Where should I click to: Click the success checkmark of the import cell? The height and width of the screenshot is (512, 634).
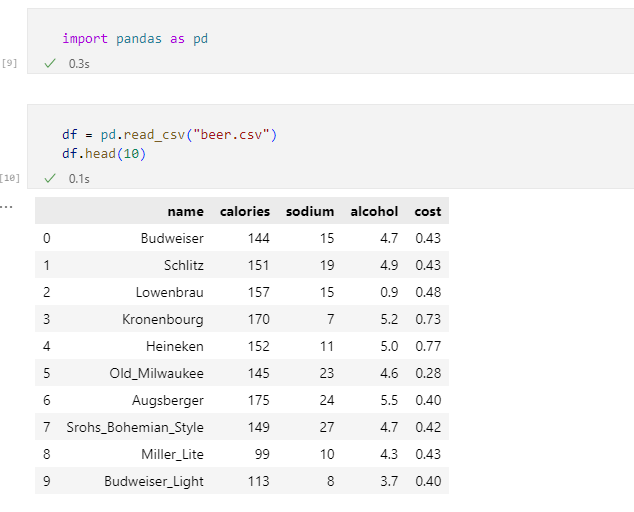50,63
